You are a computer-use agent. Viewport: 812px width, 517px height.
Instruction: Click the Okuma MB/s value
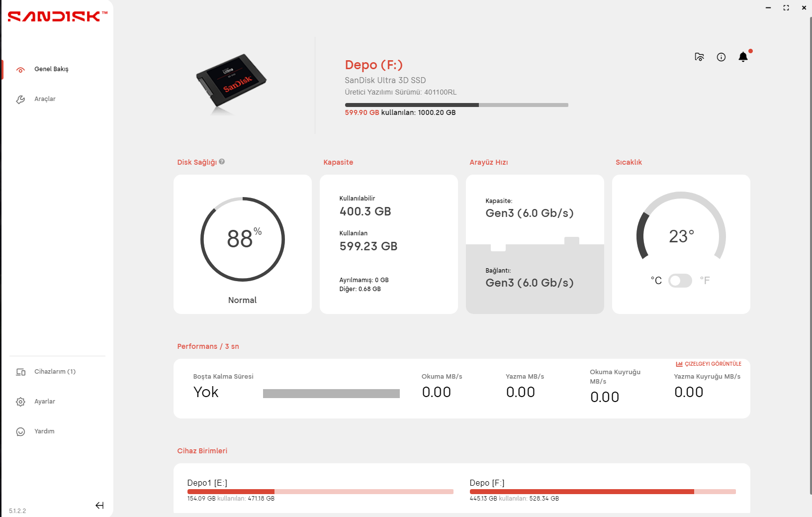click(437, 392)
